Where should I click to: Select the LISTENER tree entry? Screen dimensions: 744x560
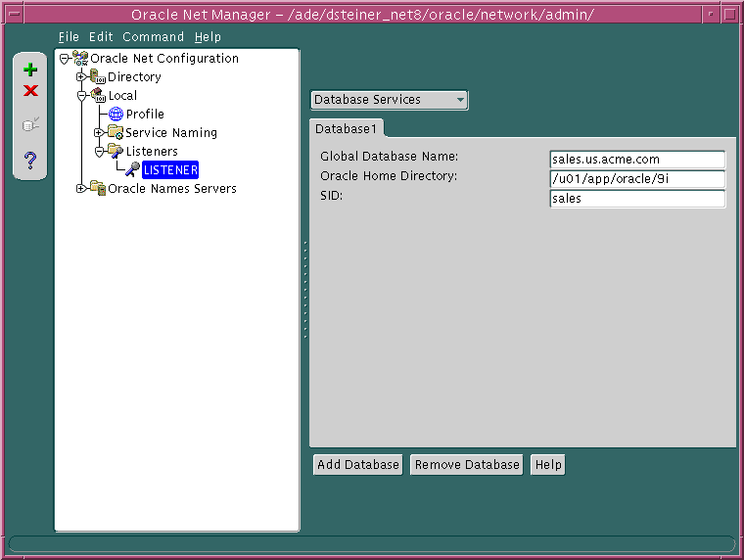170,170
